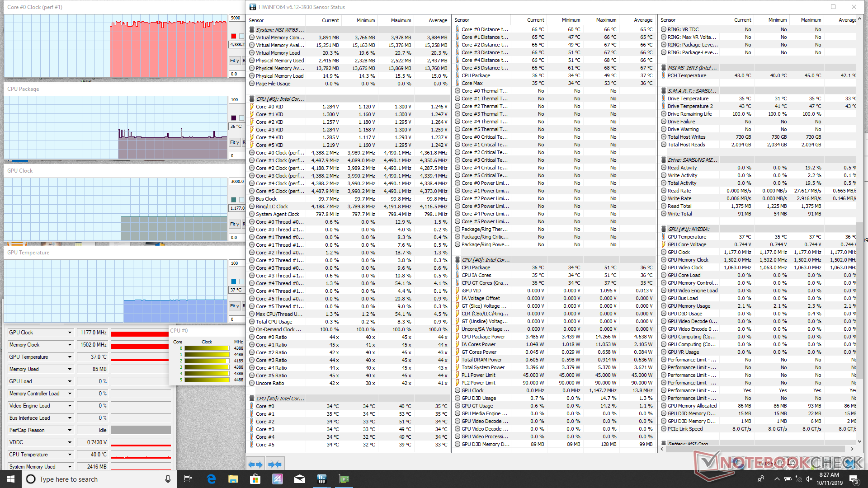The width and height of the screenshot is (868, 488).
Task: Launch Microsoft Edge from the taskbar
Action: 211,479
